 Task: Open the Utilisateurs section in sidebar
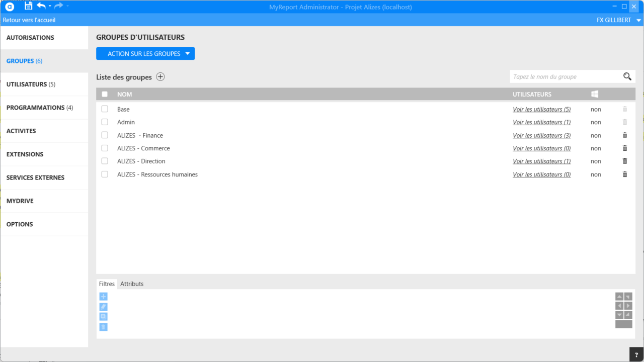tap(31, 84)
